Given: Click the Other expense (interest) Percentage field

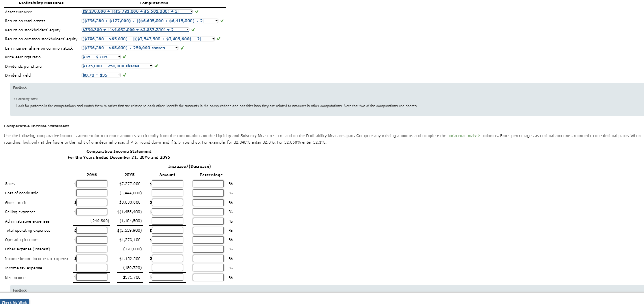Looking at the screenshot, I should point(208,249).
